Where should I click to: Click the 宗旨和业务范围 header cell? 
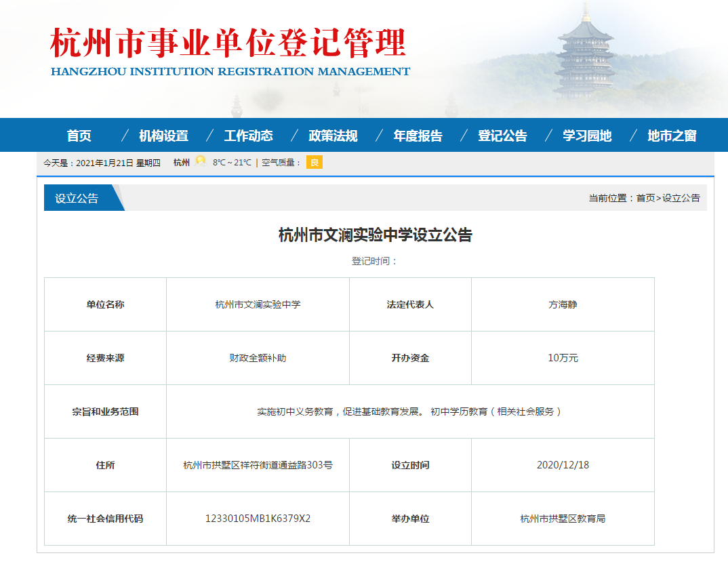pos(105,411)
